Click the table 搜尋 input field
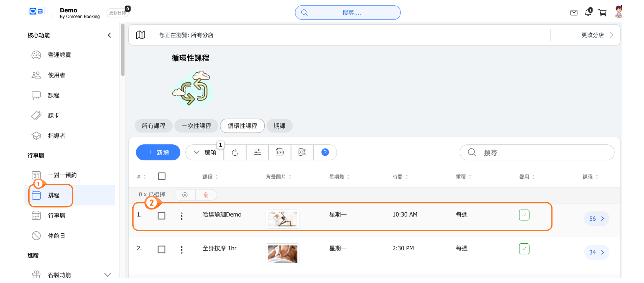The image size is (644, 283). [x=541, y=153]
